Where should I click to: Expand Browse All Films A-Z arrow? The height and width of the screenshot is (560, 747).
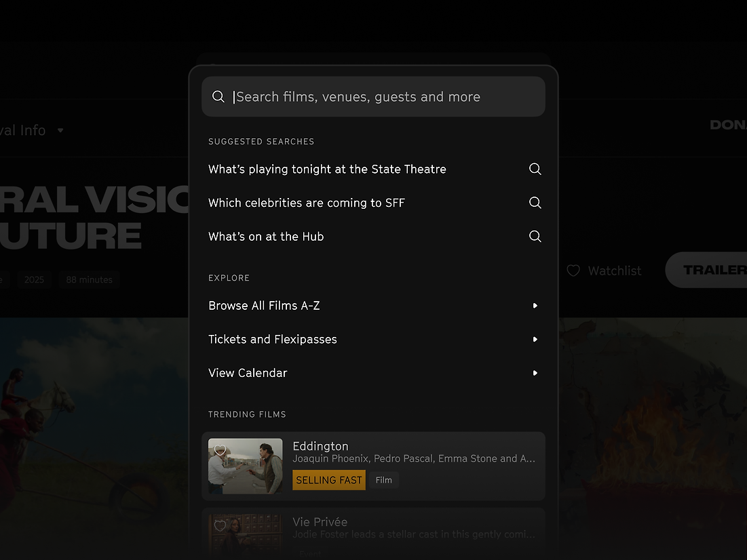click(x=535, y=306)
